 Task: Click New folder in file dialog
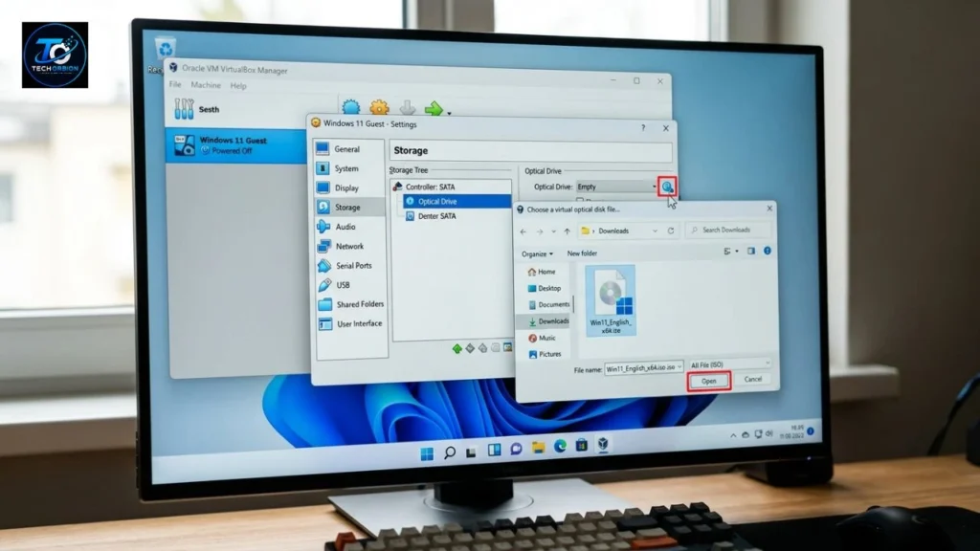coord(581,253)
